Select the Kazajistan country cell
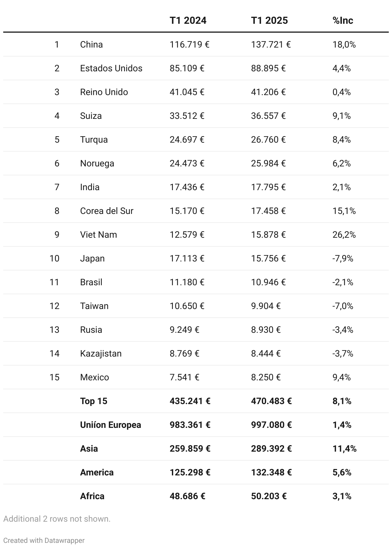Image resolution: width=392 pixels, height=548 pixels. 101,353
